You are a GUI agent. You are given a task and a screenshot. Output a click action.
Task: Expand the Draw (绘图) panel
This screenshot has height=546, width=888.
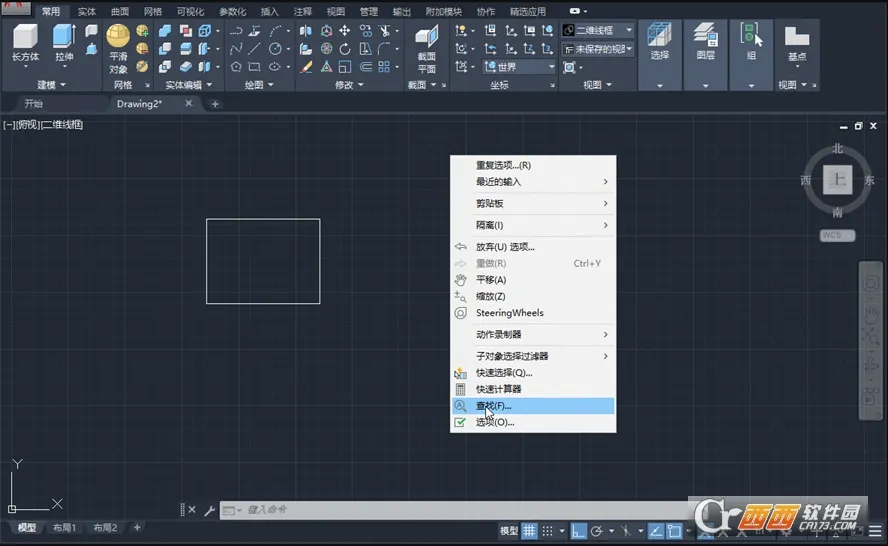tap(259, 85)
